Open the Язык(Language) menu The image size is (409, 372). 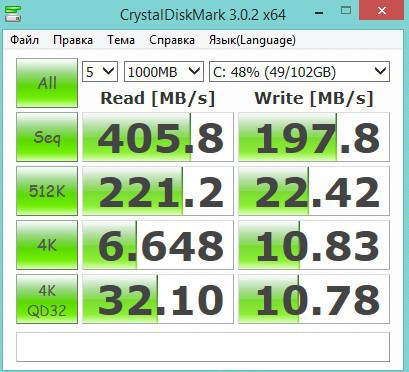pos(252,40)
